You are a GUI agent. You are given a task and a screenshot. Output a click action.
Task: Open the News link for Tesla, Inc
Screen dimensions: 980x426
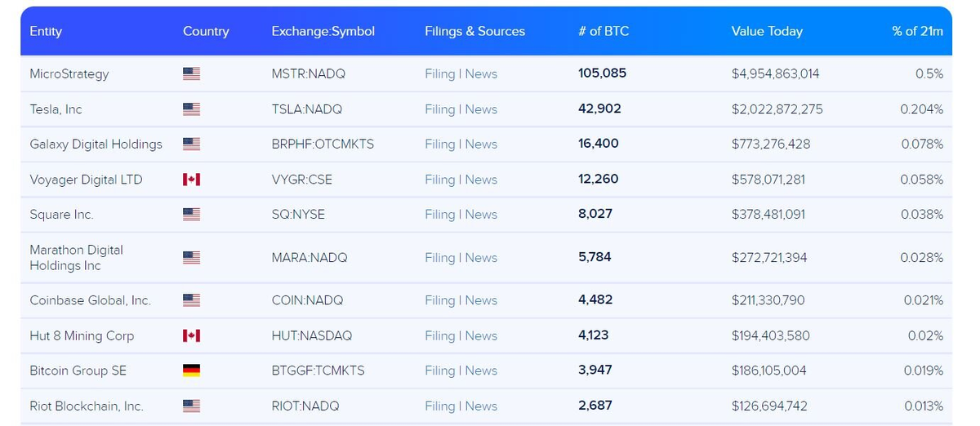(481, 109)
